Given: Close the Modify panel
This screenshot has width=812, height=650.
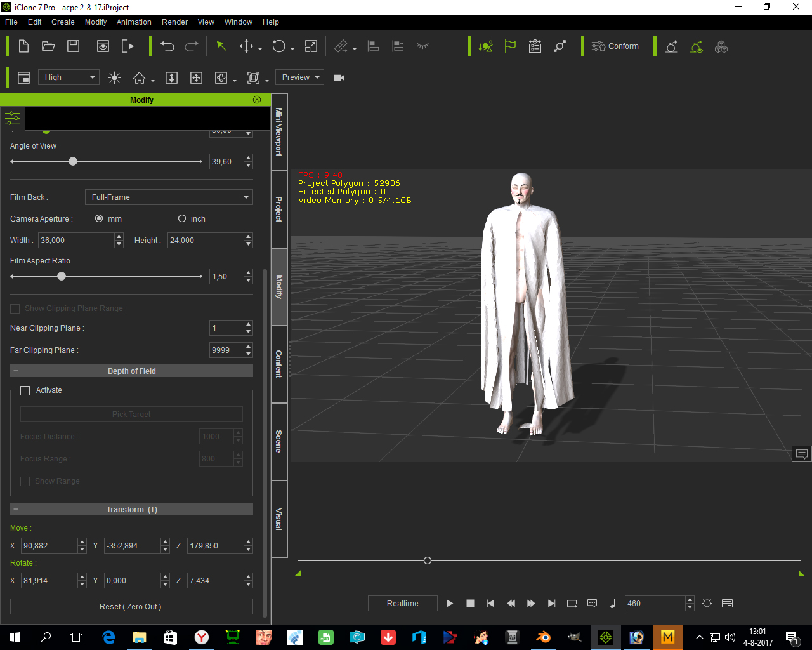Looking at the screenshot, I should coord(257,100).
